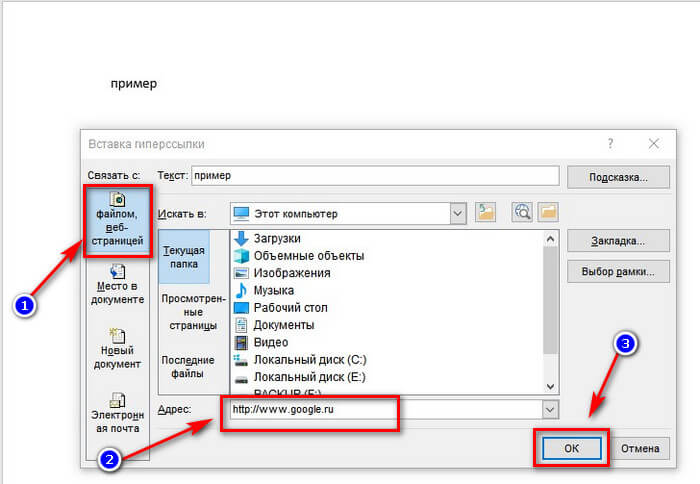Expand the Адрес address history dropdown
Viewport: 700px width, 484px height.
pos(550,409)
